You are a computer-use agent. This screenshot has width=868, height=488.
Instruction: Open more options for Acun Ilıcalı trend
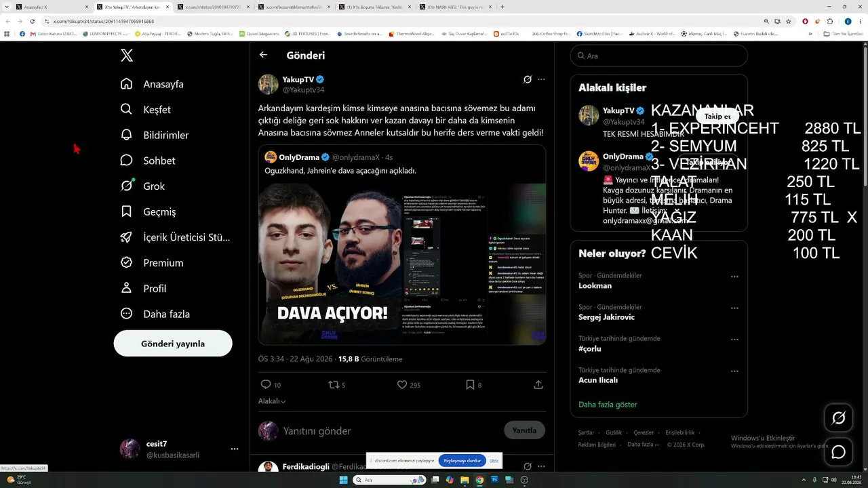point(734,371)
